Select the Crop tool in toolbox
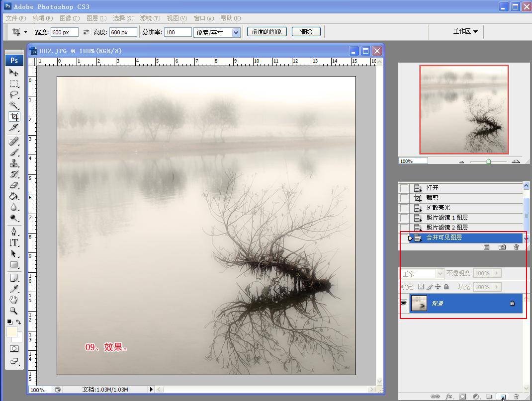Viewport: 532px width, 401px height. pos(14,117)
